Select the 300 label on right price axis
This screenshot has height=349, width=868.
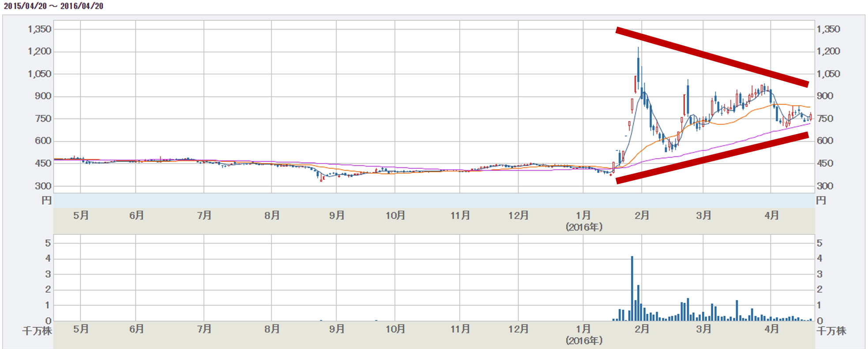[x=825, y=186]
